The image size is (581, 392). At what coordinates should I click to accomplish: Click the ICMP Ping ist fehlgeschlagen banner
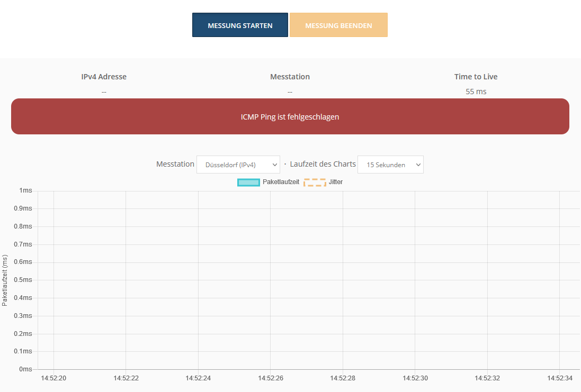290,116
